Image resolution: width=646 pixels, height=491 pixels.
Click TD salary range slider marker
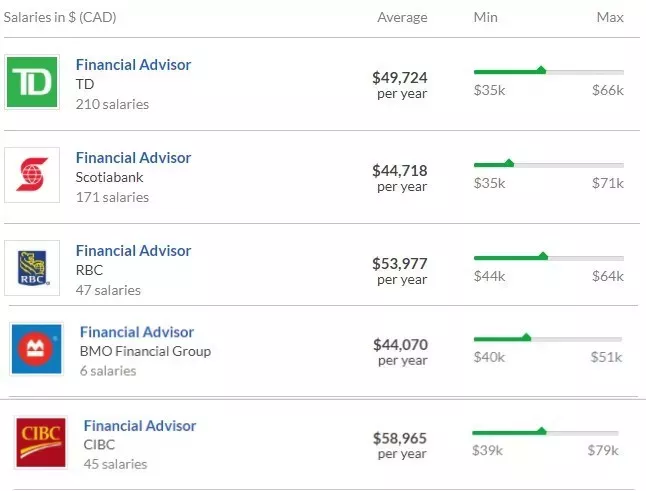[x=541, y=70]
